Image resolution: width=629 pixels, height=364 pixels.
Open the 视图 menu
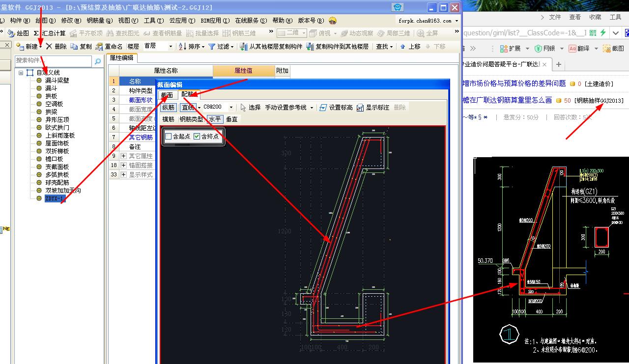[128, 21]
